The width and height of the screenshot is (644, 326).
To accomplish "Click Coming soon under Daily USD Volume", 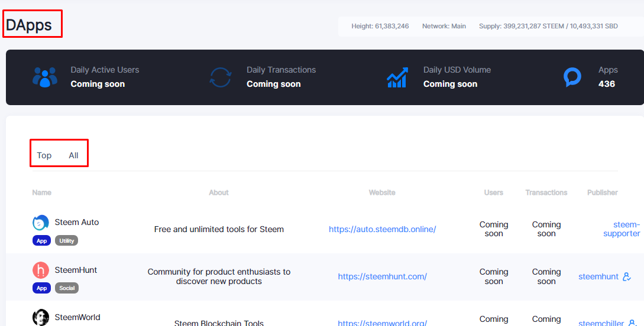I will pyautogui.click(x=450, y=84).
